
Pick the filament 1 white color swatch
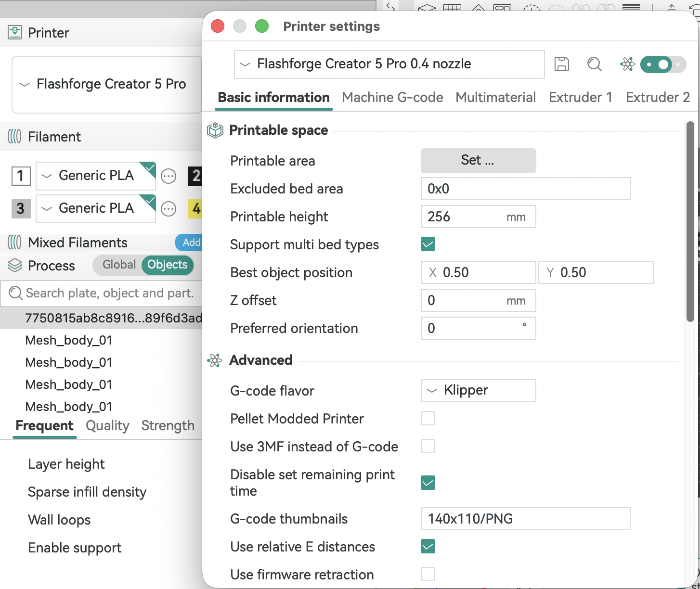[x=21, y=176]
